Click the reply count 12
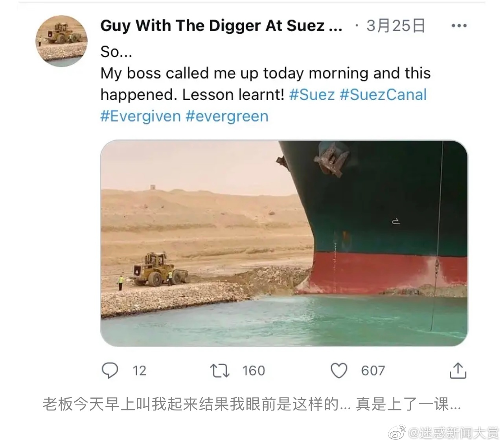 click(139, 371)
